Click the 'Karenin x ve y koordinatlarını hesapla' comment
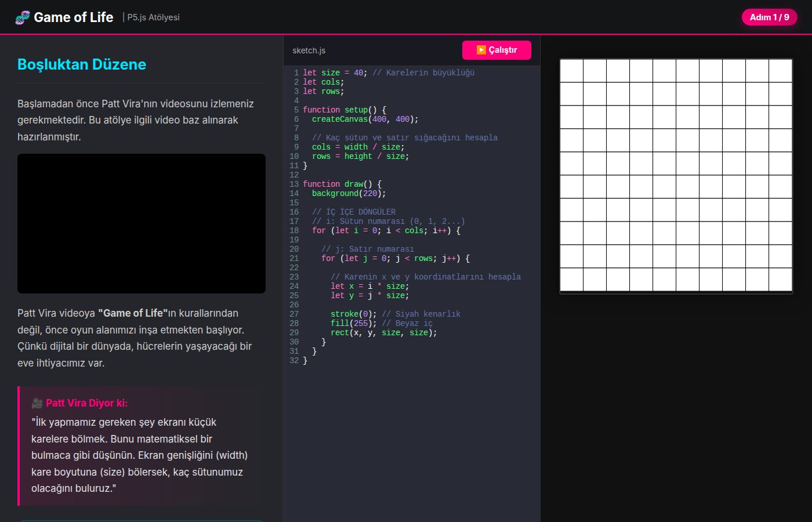Image resolution: width=812 pixels, height=522 pixels. click(426, 277)
